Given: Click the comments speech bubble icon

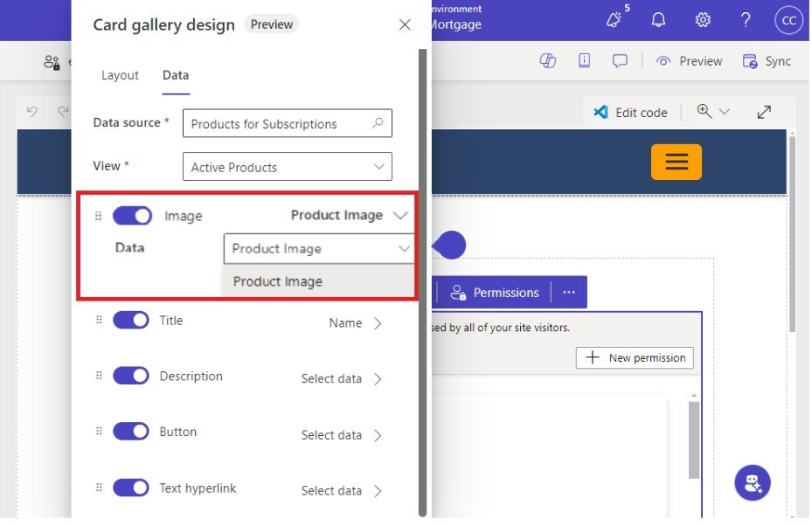Looking at the screenshot, I should tap(620, 61).
